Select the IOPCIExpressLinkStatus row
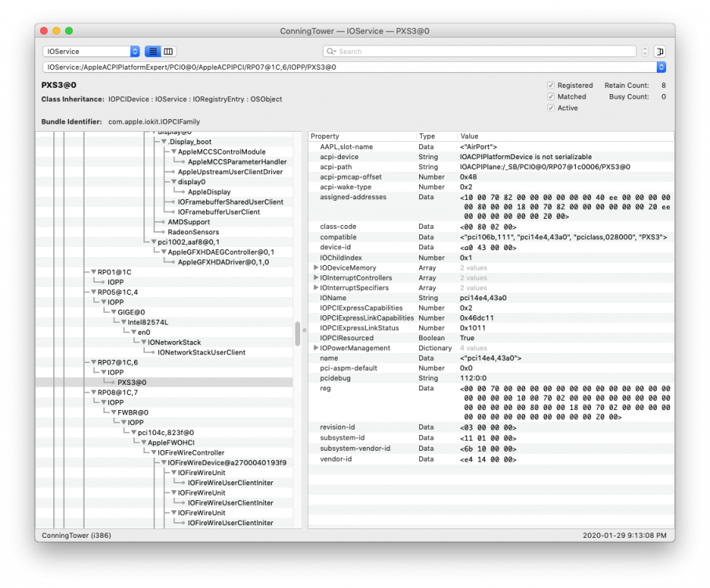The width and height of the screenshot is (710, 588). [x=491, y=328]
